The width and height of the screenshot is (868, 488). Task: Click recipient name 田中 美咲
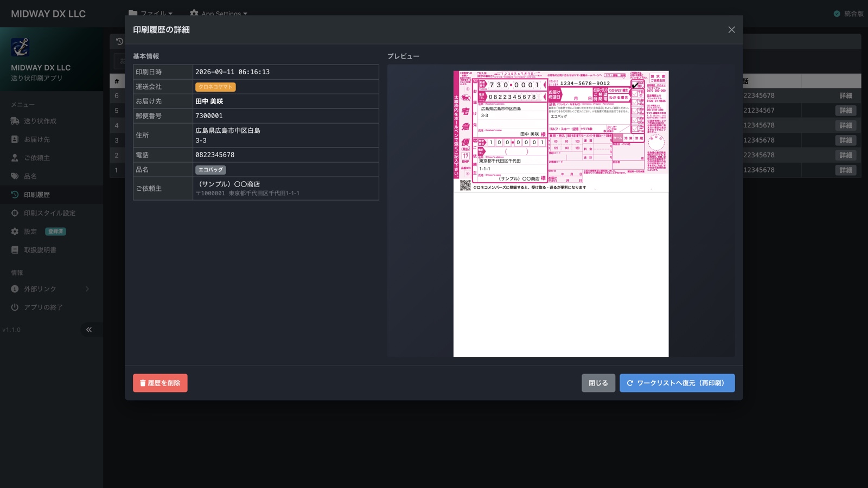pyautogui.click(x=209, y=101)
